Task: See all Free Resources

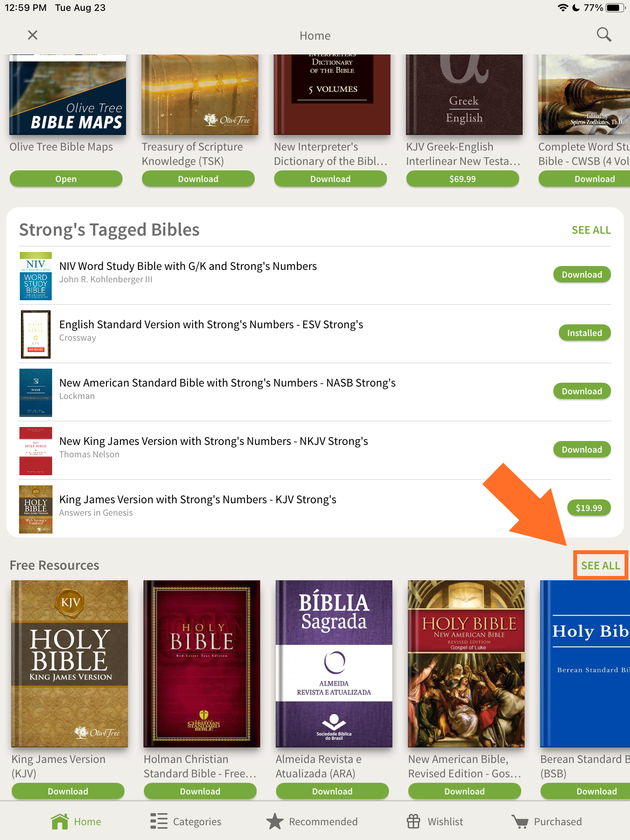Action: tap(600, 565)
